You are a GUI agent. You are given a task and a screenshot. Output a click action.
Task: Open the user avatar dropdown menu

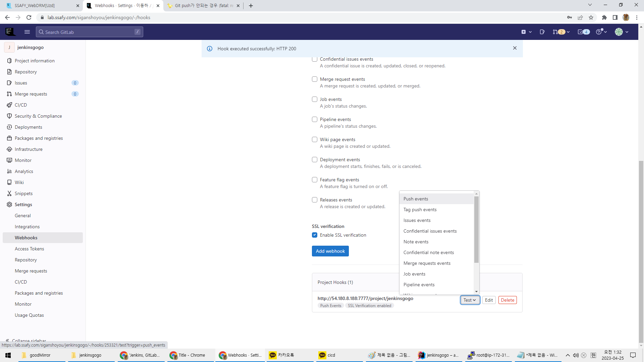coord(621,32)
